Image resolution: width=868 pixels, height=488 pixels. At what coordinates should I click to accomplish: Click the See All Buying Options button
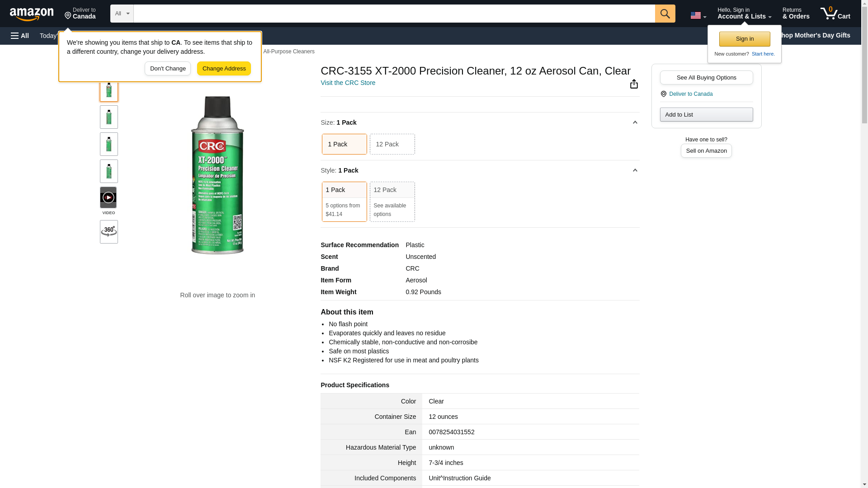pyautogui.click(x=706, y=78)
